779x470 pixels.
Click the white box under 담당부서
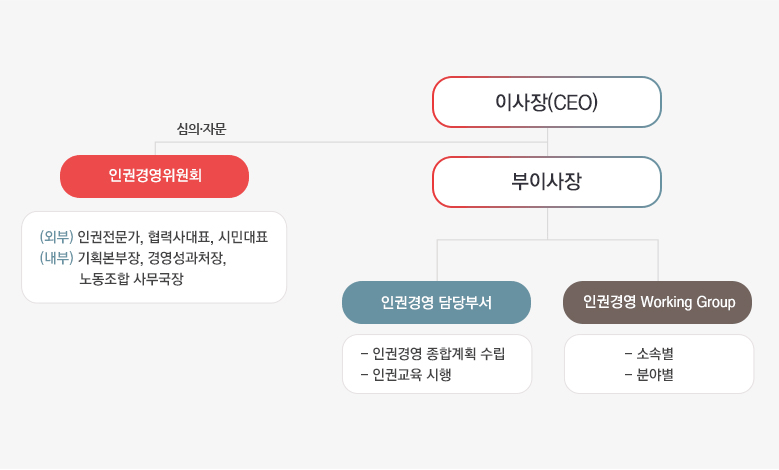coord(437,364)
